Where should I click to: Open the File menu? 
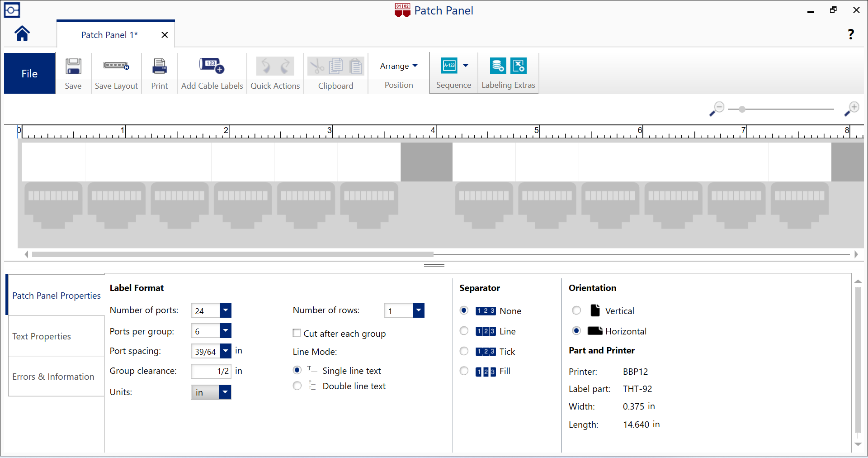[x=29, y=73]
